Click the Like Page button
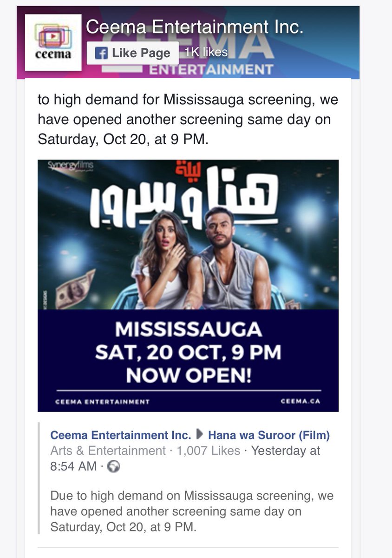Screen dimensions: 392x558 pos(132,53)
